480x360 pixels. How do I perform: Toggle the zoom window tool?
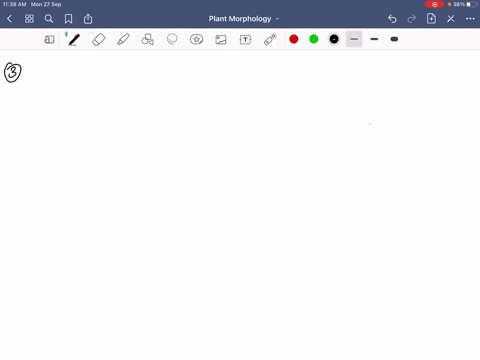click(49, 40)
